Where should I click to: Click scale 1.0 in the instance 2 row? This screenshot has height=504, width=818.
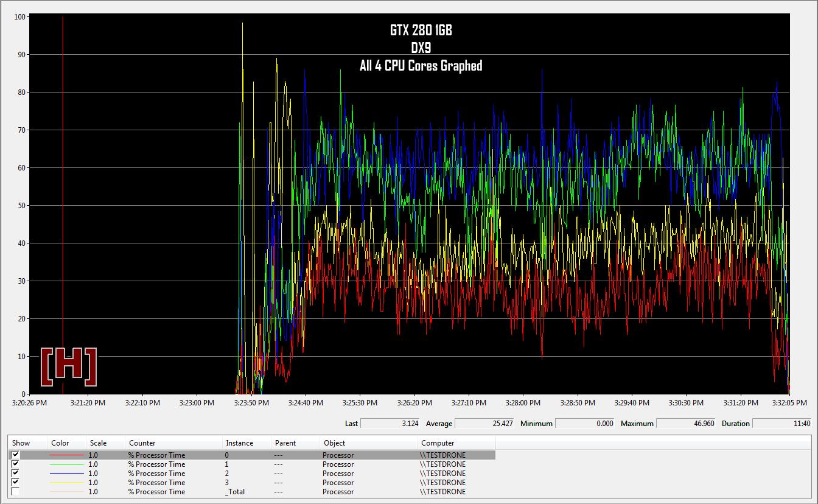pyautogui.click(x=93, y=473)
